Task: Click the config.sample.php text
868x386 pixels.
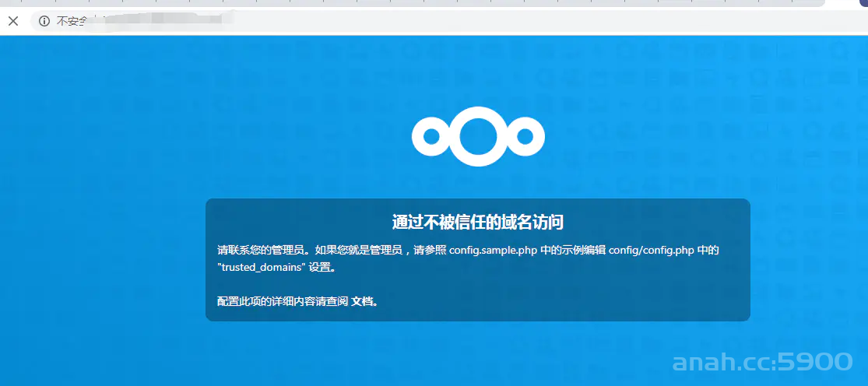Action: coord(494,250)
